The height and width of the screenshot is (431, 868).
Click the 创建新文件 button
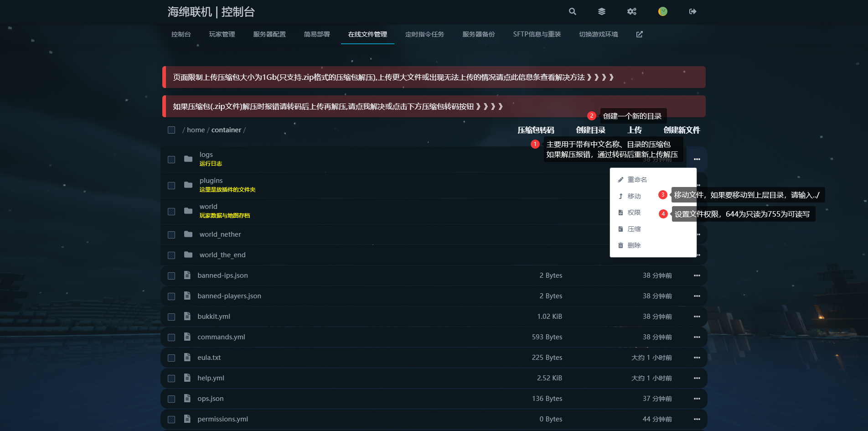coord(682,130)
